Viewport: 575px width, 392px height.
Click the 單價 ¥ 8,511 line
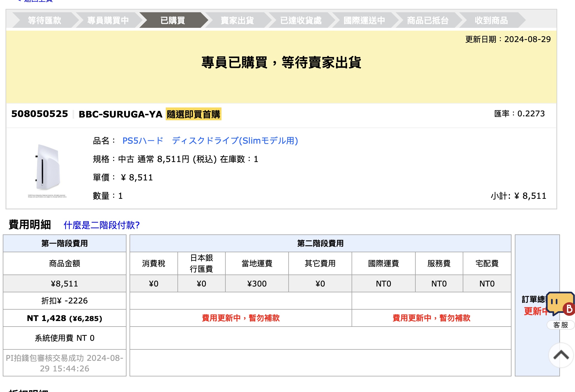tap(123, 177)
